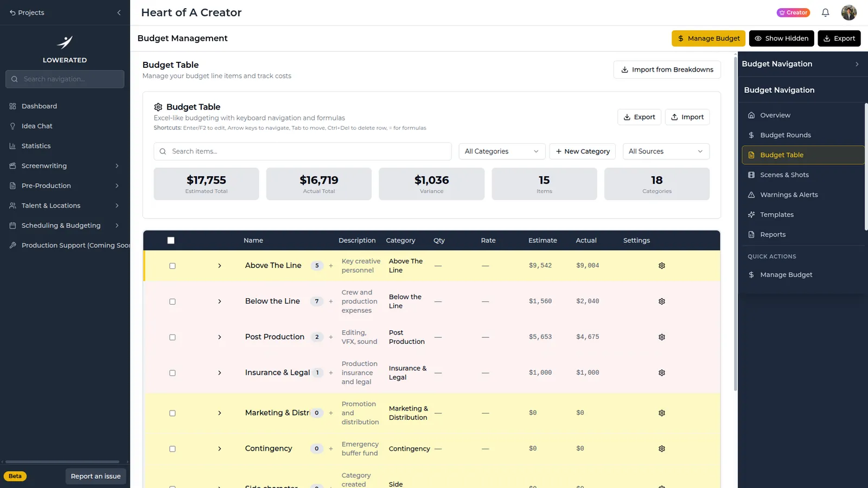The width and height of the screenshot is (868, 488).
Task: Open user profile avatar
Action: pos(849,12)
